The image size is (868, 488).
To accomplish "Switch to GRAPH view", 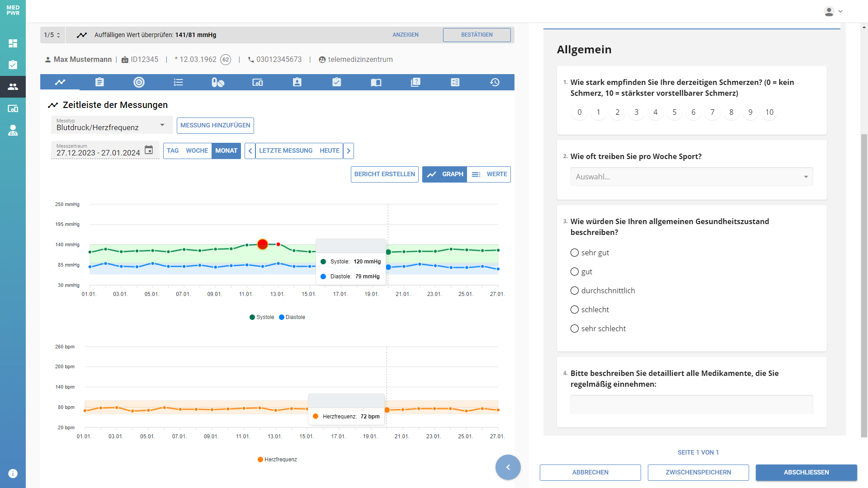I will point(444,174).
